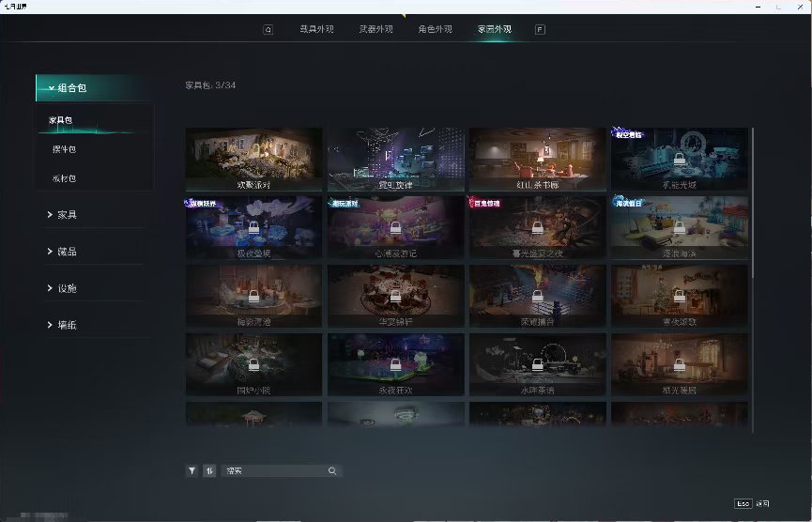812x522 pixels.
Task: Collapse the 组合包 category
Action: click(92, 88)
